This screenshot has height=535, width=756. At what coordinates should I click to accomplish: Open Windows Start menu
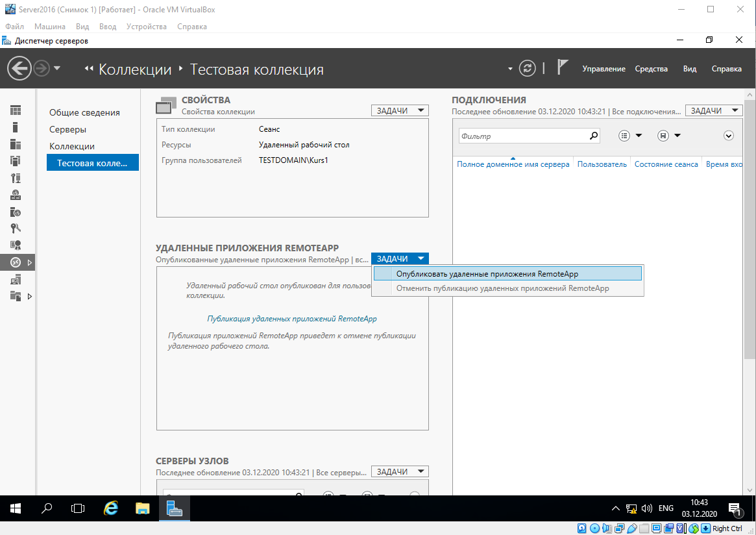point(15,509)
